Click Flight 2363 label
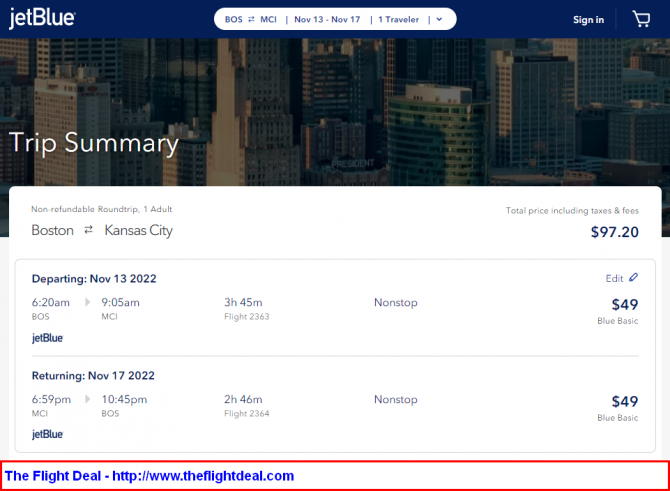 click(x=247, y=317)
